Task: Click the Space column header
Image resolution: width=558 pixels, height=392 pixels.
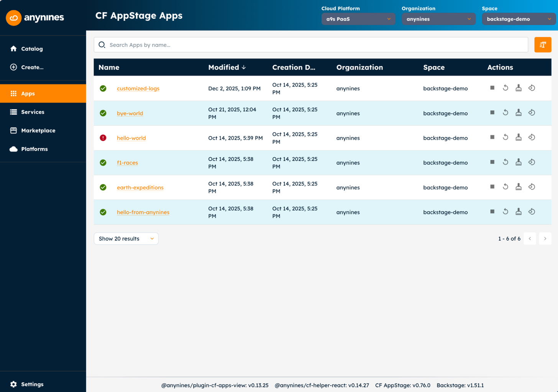Action: [434, 67]
